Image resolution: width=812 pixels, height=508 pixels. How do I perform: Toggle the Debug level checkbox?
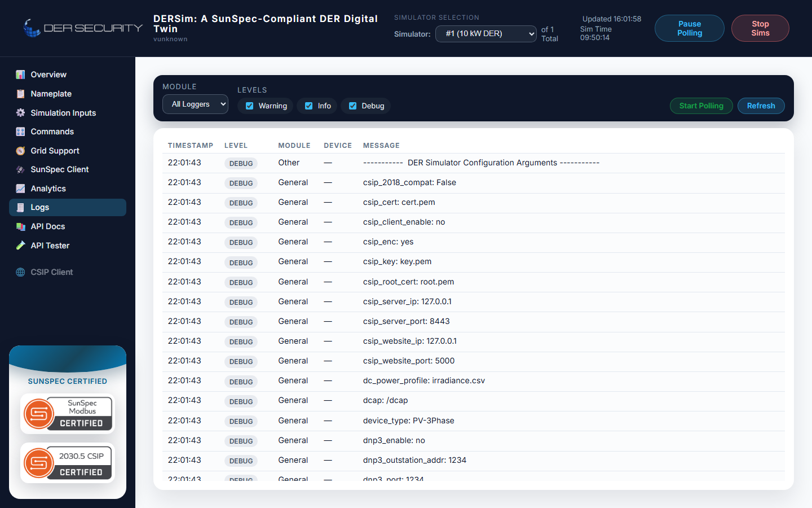[352, 106]
